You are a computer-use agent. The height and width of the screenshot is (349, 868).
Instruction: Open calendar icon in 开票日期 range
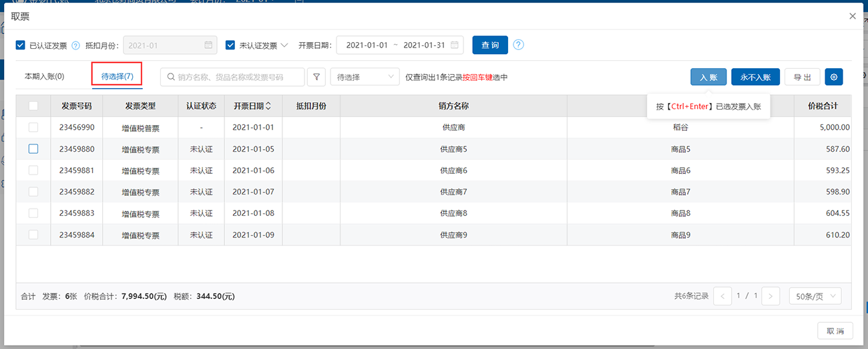point(455,45)
